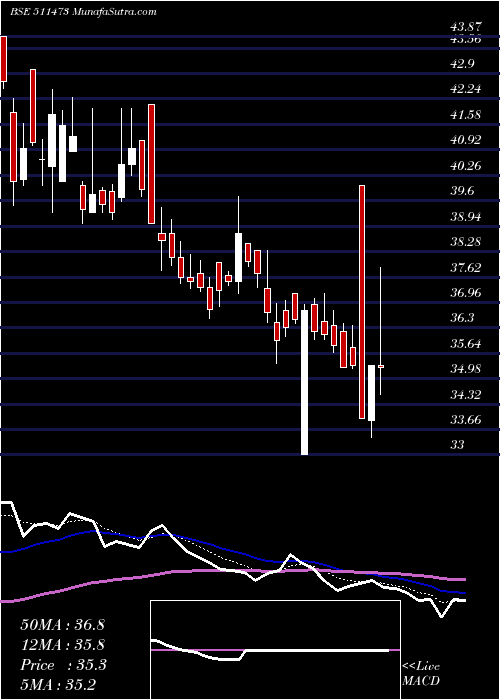Click the 41.58 price axis label
The width and height of the screenshot is (500, 700).
[x=467, y=115]
